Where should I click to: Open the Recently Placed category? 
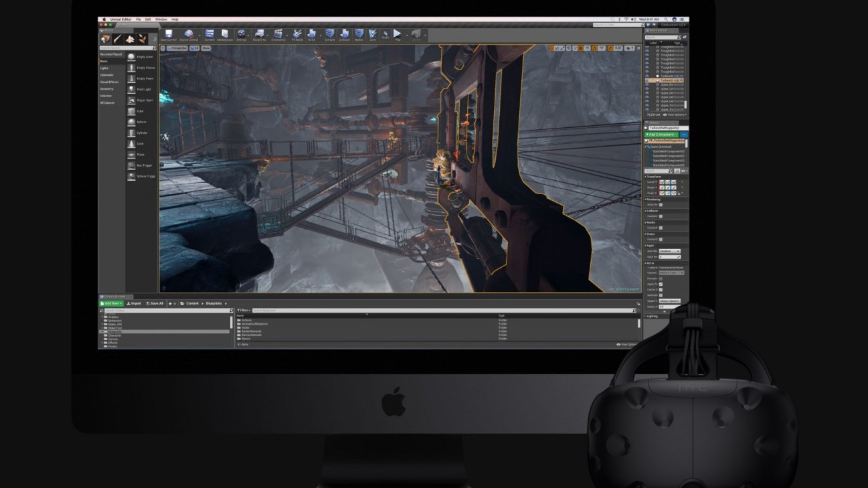111,54
